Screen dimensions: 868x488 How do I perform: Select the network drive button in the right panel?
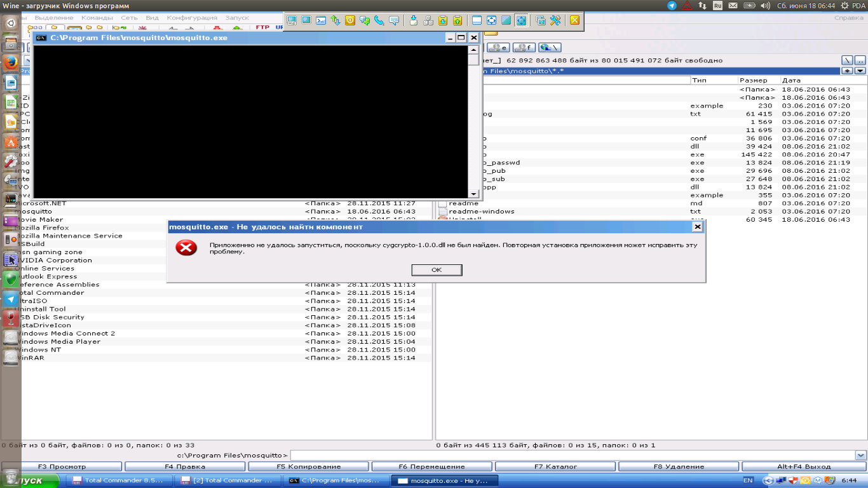[549, 48]
